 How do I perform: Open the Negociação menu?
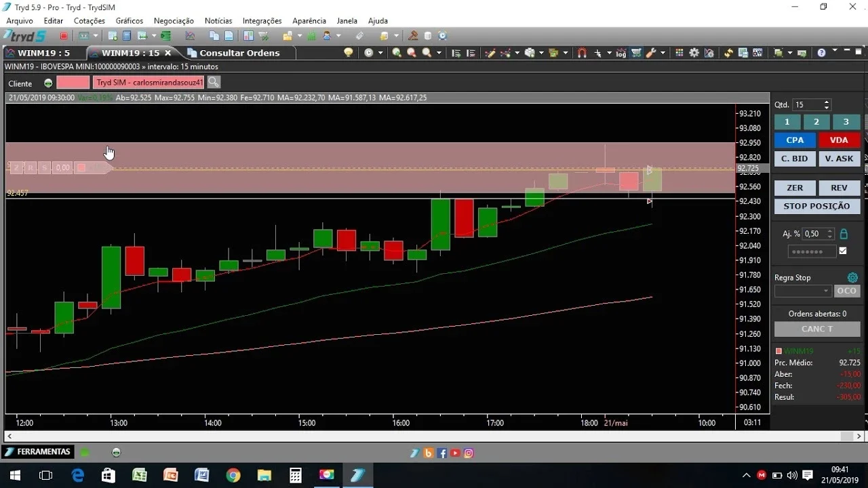point(174,21)
